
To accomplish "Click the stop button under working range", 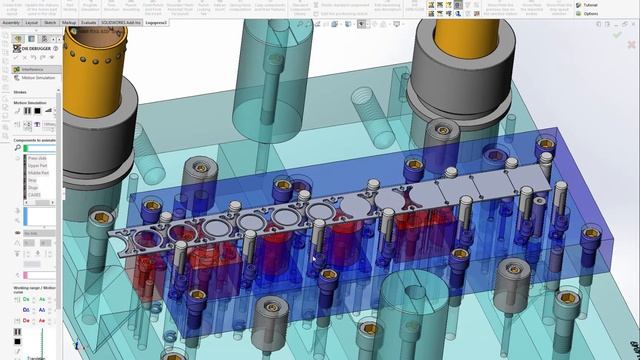I will click(18, 341).
